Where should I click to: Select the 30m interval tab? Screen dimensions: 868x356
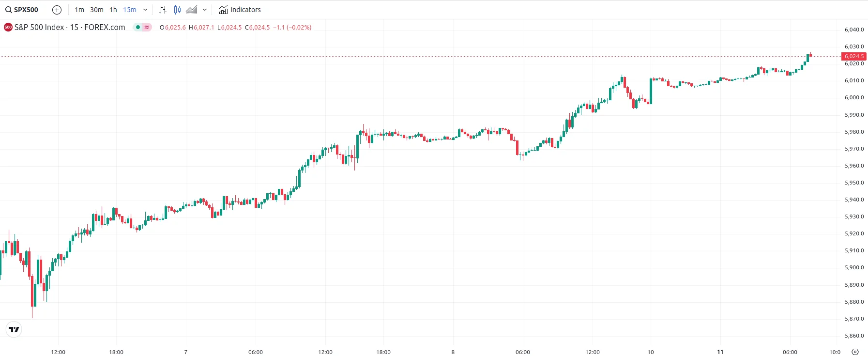point(97,9)
